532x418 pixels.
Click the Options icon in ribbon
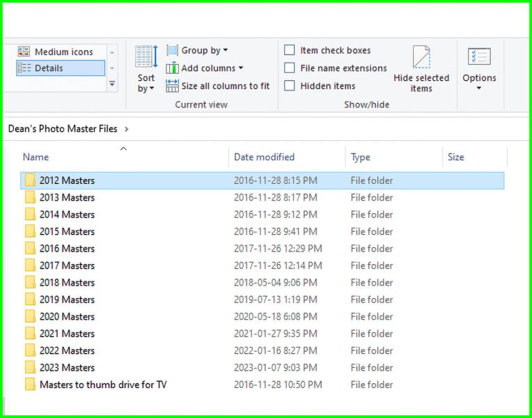(x=479, y=57)
